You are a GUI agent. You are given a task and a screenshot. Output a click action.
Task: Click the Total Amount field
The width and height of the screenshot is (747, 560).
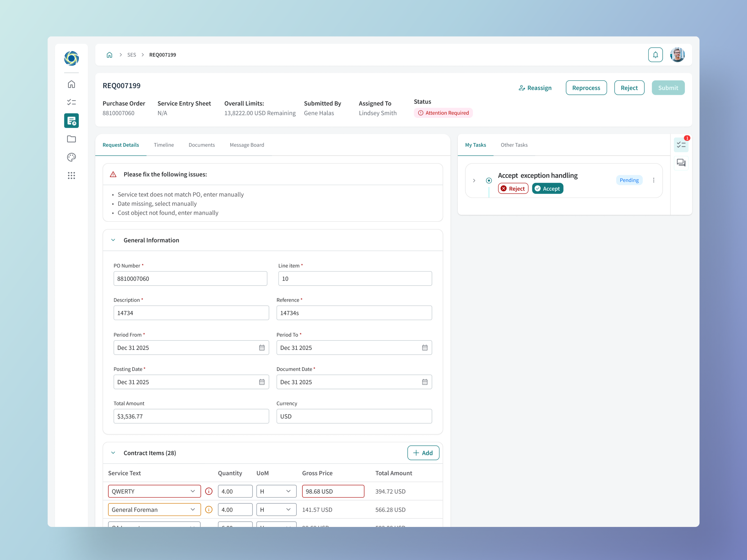pyautogui.click(x=191, y=416)
